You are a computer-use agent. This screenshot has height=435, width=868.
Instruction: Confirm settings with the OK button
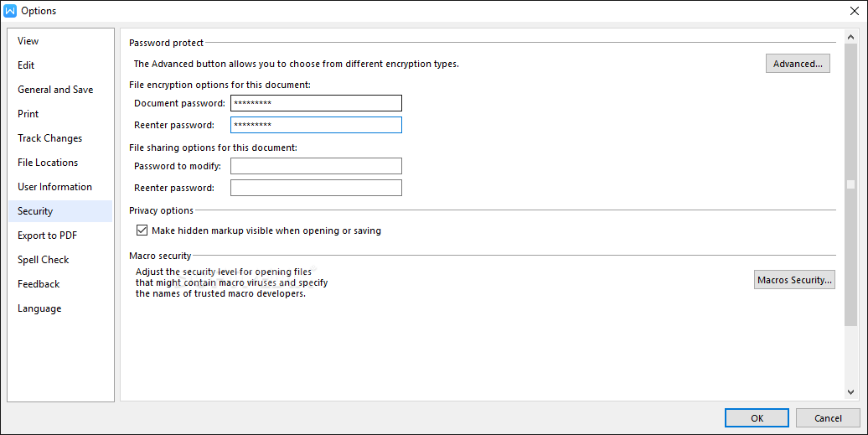click(x=757, y=418)
